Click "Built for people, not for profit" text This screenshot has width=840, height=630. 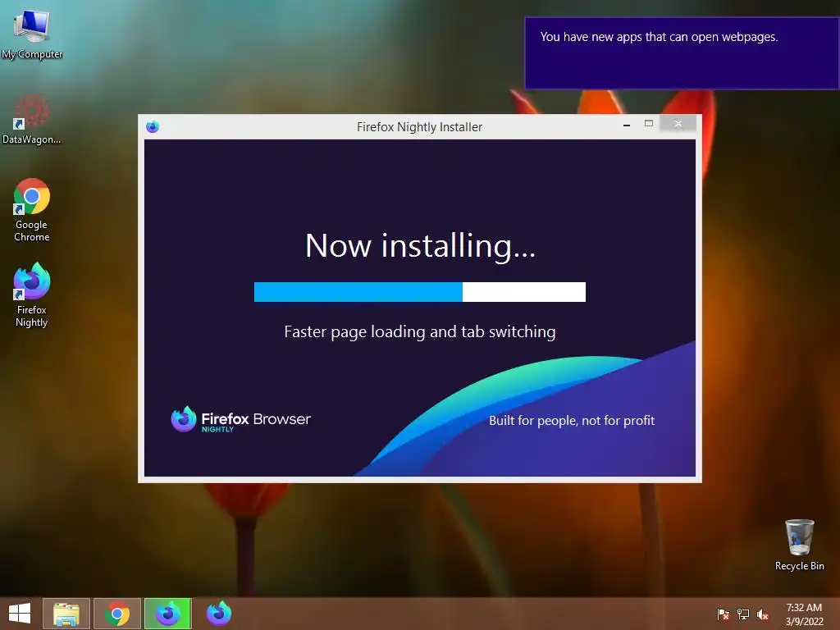coord(572,421)
